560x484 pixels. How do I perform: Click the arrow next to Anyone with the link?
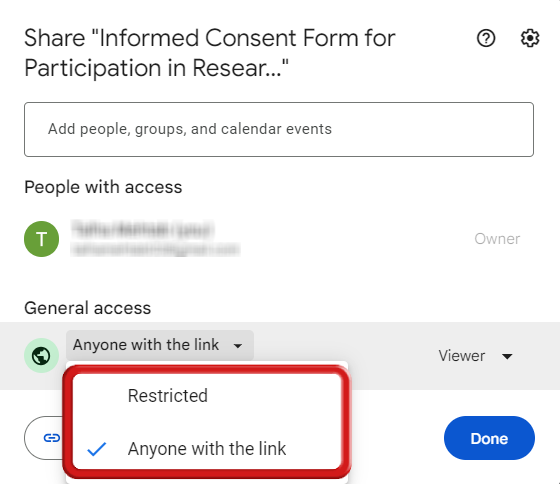tap(238, 346)
